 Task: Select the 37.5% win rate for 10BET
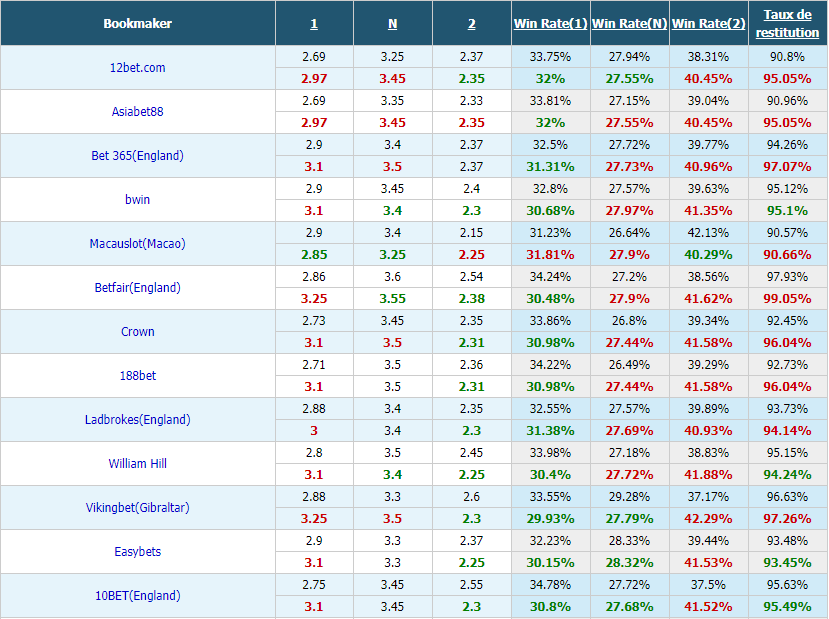click(x=708, y=585)
